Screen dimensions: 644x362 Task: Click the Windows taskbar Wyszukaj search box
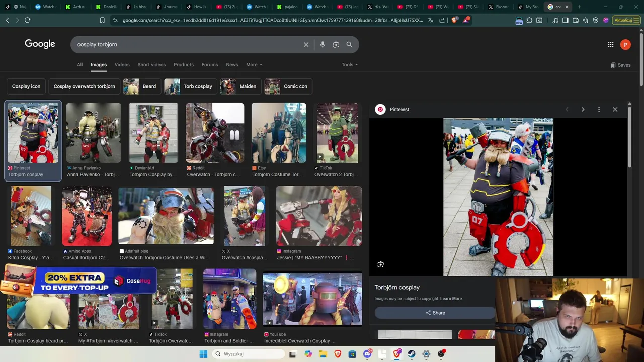tap(249, 354)
